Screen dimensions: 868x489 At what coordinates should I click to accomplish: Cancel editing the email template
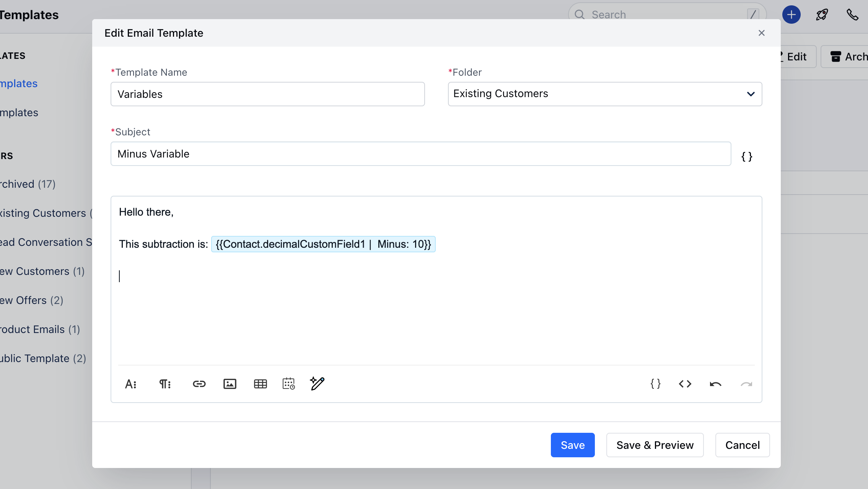742,445
